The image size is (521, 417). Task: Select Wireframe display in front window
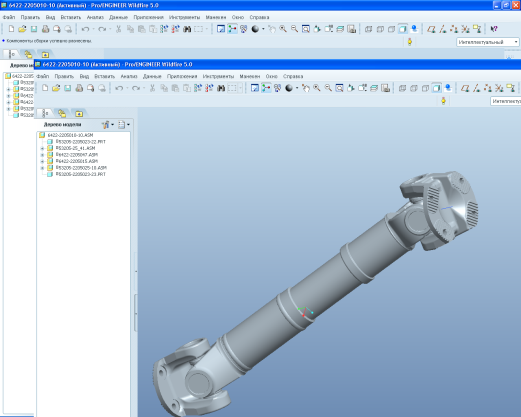click(x=402, y=88)
